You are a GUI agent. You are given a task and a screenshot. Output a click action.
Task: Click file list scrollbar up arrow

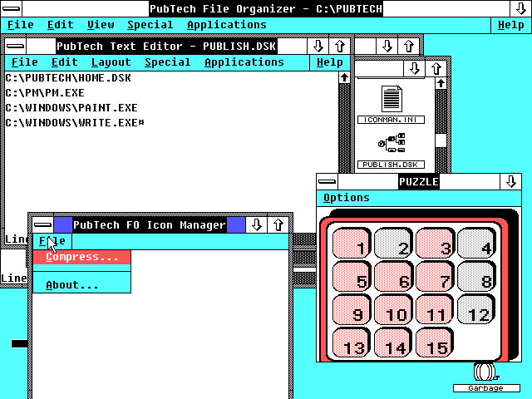point(441,83)
